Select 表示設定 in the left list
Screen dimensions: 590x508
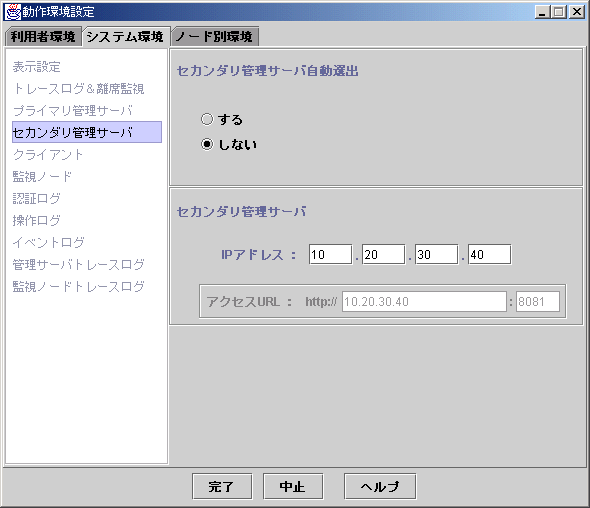36,67
